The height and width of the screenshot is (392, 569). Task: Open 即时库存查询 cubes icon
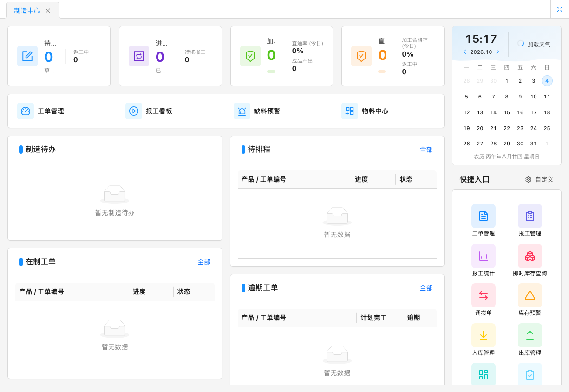[x=530, y=256]
